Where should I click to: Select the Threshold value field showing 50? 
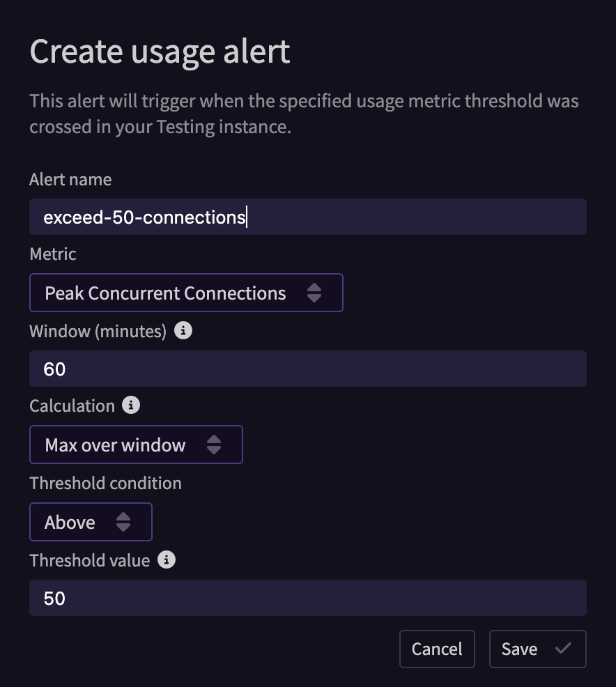coord(308,598)
